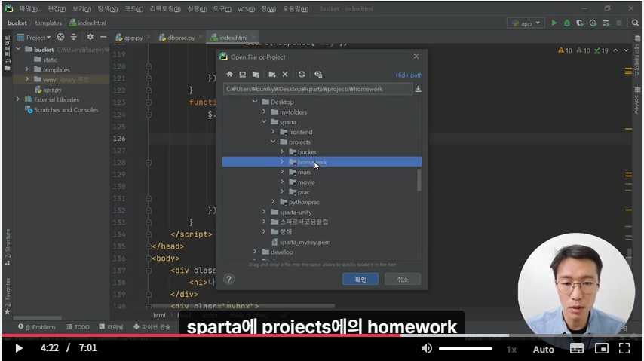Go to Project directory icon in dialog
The image size is (644, 361).
pyautogui.click(x=256, y=75)
